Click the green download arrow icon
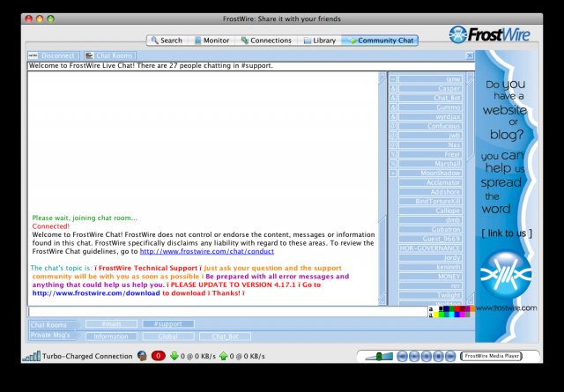 [x=174, y=356]
